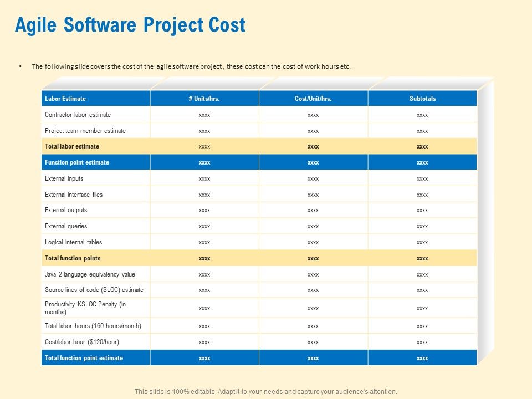Screen dimensions: 532x399
Task: Select 'Logical internal tables' row label
Action: click(73, 242)
